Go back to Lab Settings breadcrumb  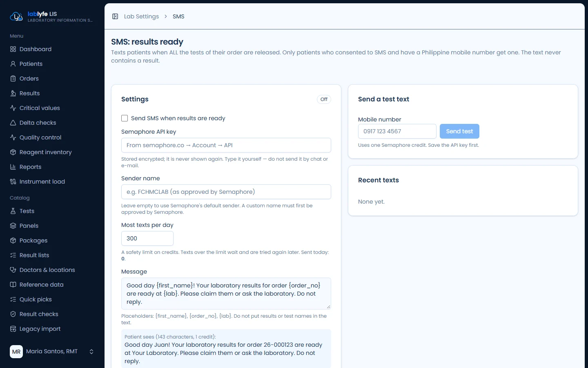[141, 16]
